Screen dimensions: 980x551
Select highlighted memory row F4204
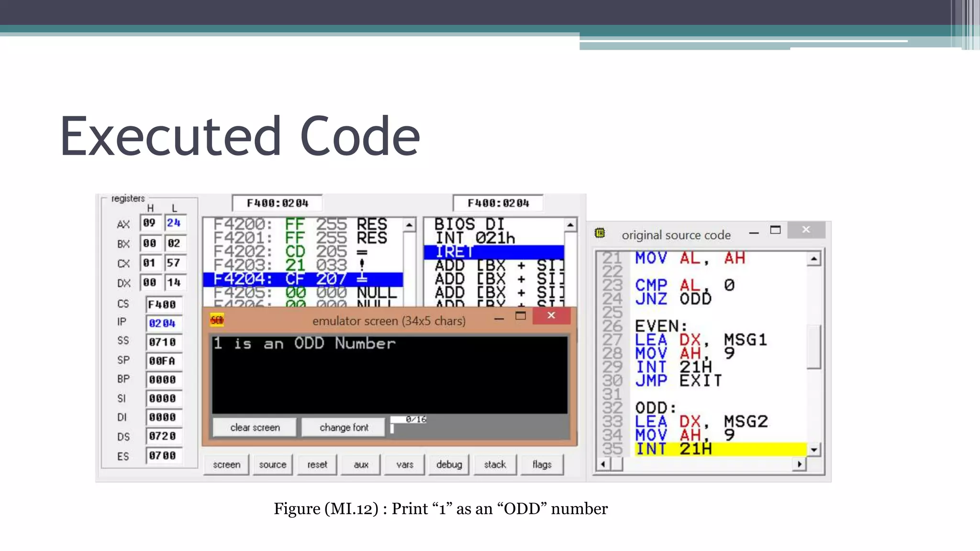(303, 279)
